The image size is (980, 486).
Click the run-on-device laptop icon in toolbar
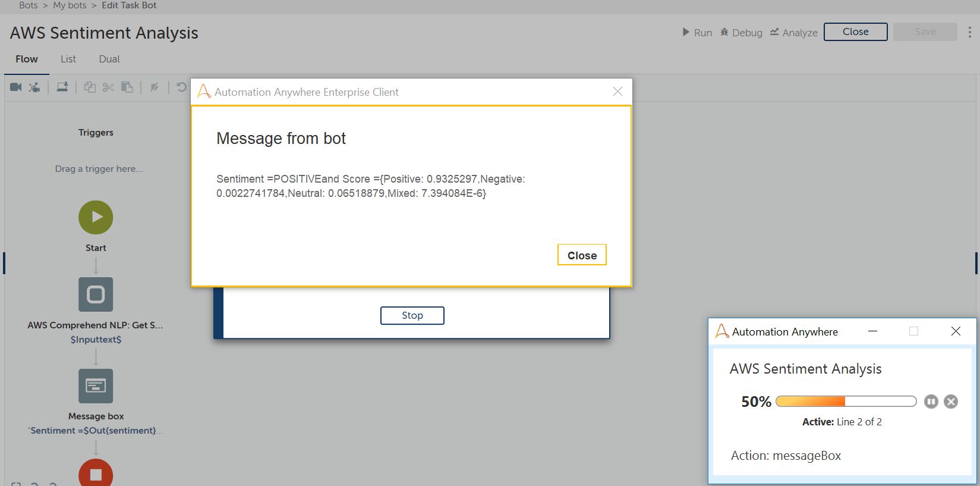point(62,87)
